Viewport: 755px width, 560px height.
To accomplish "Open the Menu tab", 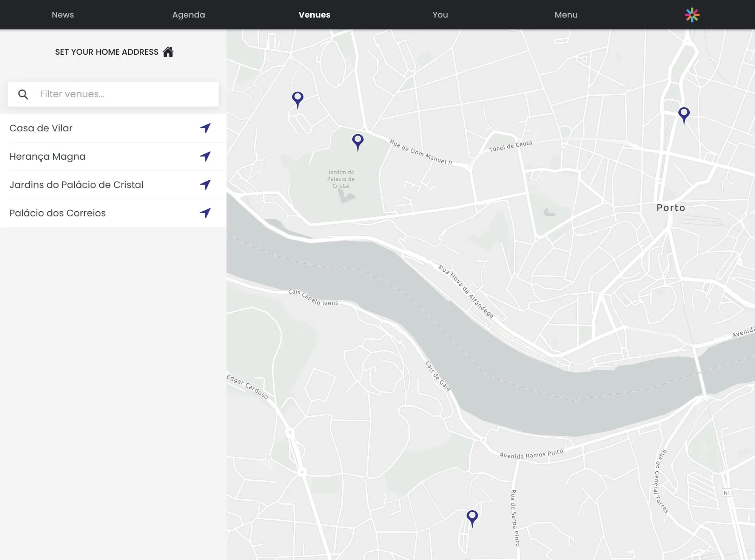I will (x=566, y=15).
